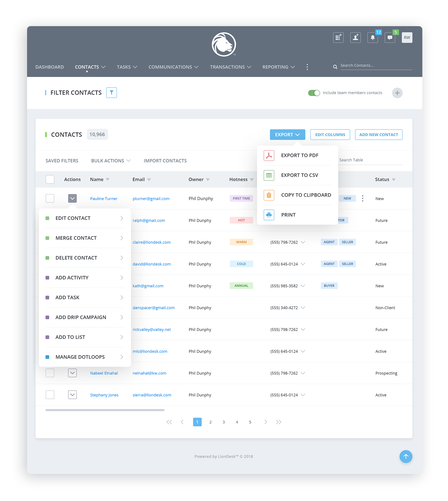The width and height of the screenshot is (448, 501).
Task: Go to page 3 in pagination
Action: (224, 422)
